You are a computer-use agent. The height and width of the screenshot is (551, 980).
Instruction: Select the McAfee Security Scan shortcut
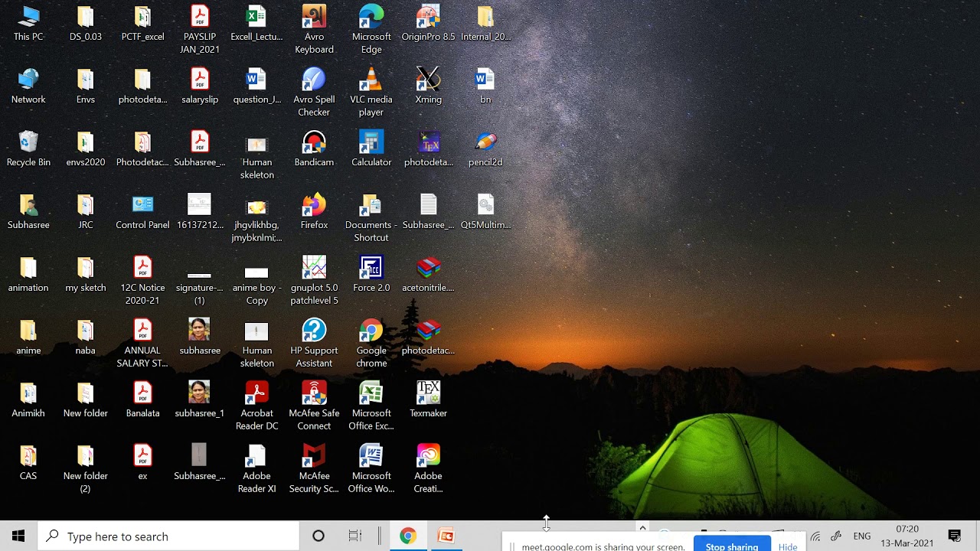(314, 469)
